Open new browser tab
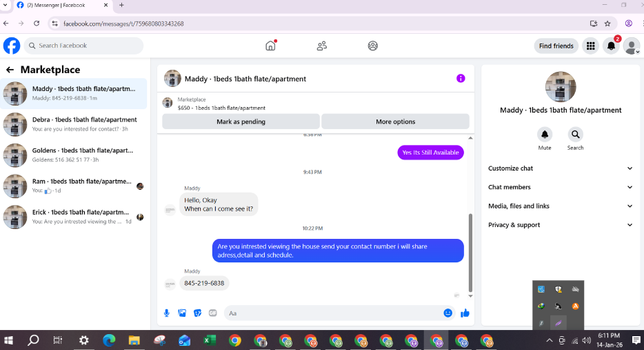Screen dimensions: 644x350 [121, 6]
